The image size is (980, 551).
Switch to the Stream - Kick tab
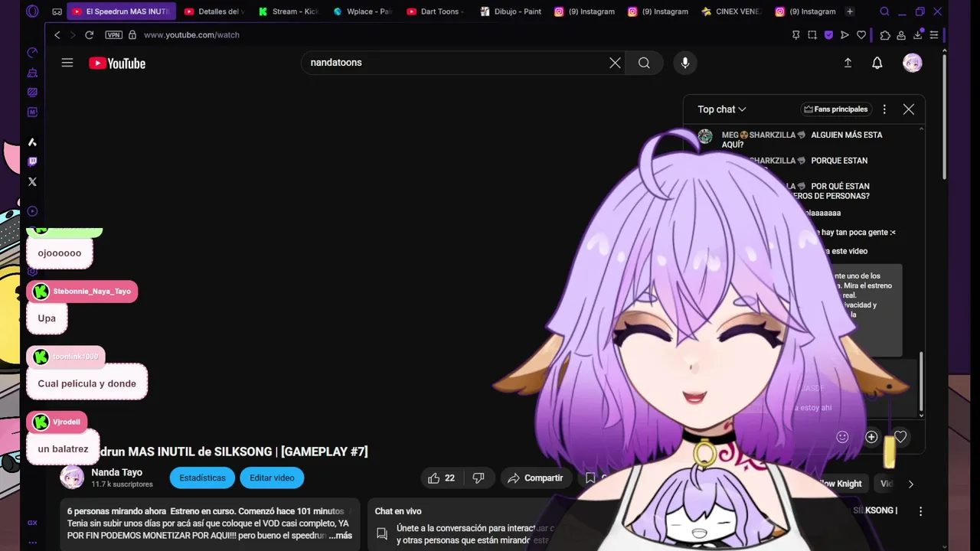pyautogui.click(x=289, y=11)
